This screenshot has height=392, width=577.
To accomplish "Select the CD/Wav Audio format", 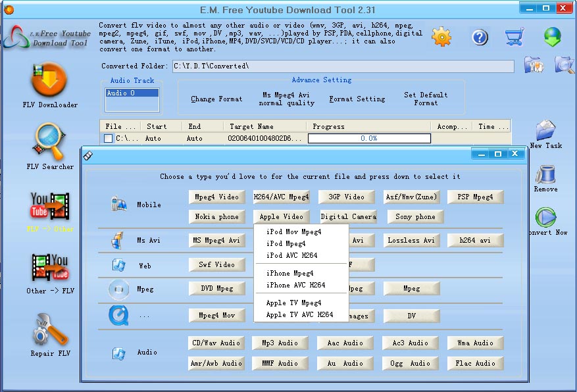I will point(216,343).
